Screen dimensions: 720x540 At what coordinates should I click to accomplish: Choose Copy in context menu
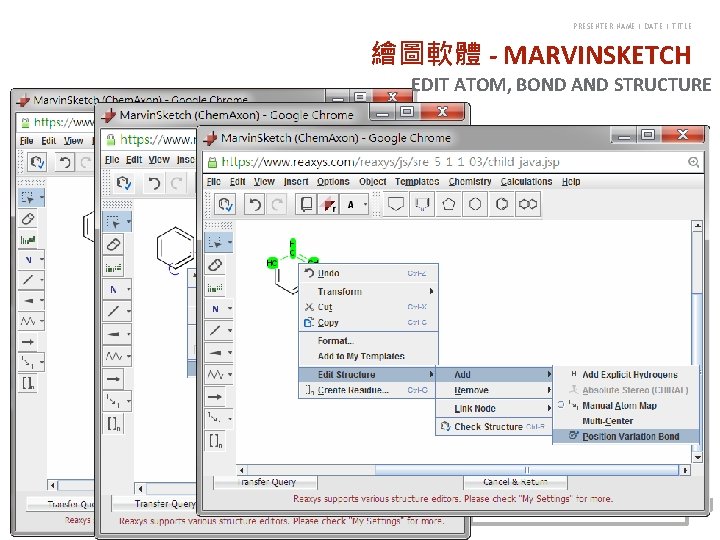pos(369,323)
